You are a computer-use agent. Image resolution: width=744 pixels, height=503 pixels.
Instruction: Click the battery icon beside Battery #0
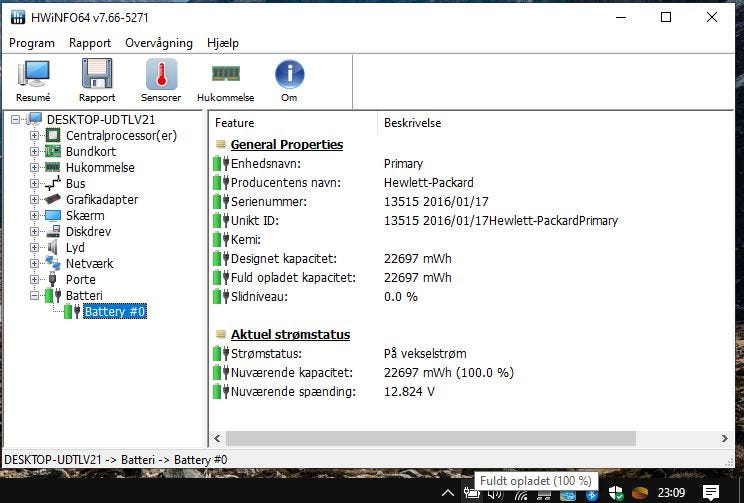coord(72,311)
